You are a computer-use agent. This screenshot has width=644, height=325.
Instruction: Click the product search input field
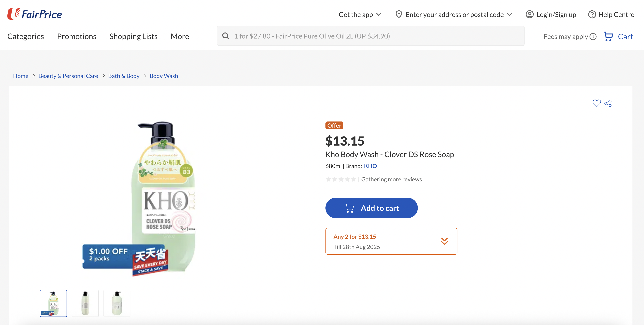pos(375,36)
